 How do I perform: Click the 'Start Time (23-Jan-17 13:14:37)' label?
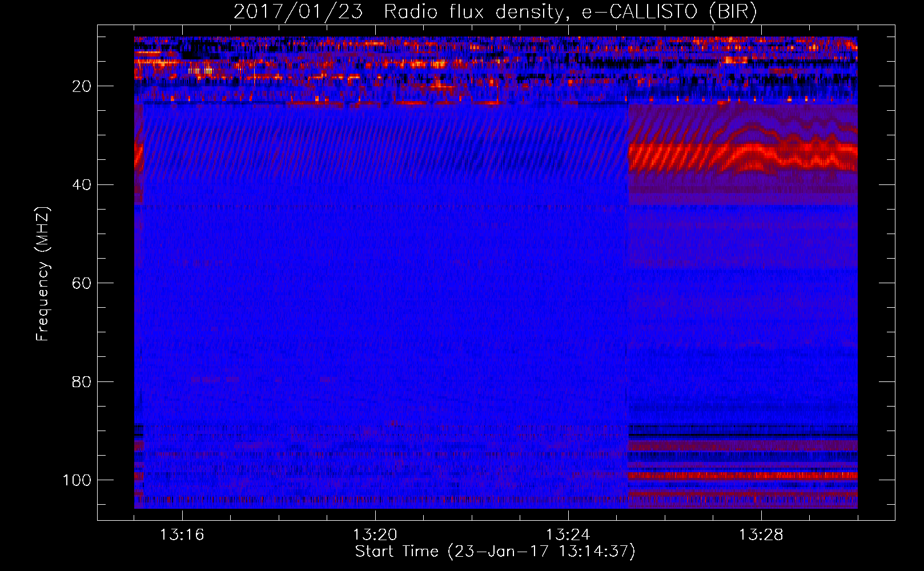[x=495, y=552]
